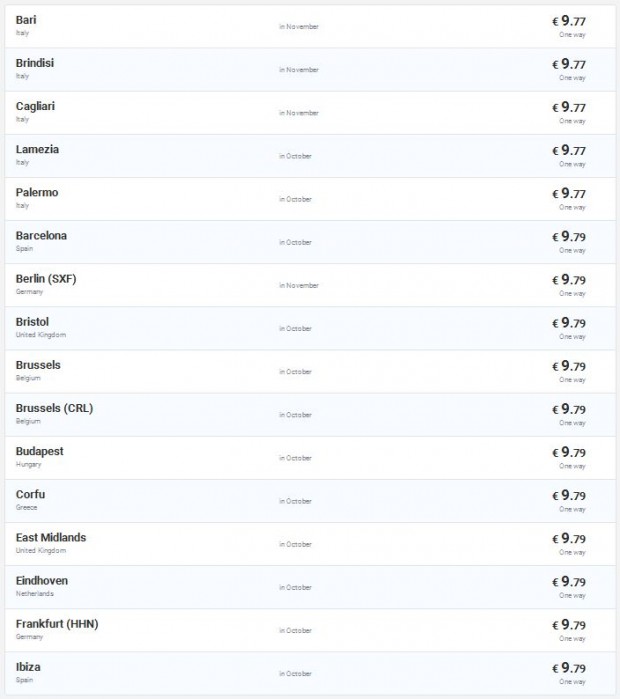Open the Lamezia flight offer

point(37,149)
